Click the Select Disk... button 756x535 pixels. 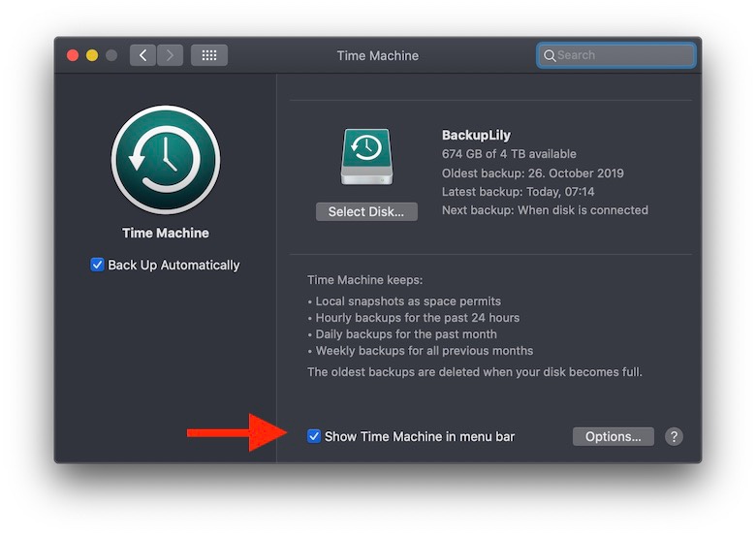[x=366, y=211]
